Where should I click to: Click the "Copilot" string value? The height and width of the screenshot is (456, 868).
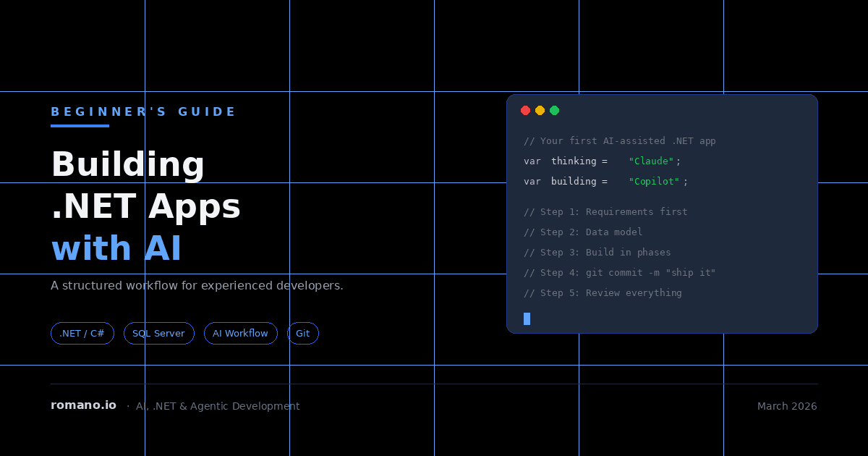pos(654,182)
